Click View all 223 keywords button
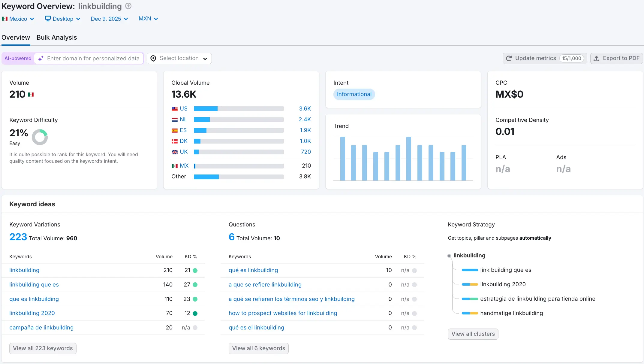The width and height of the screenshot is (644, 364). tap(43, 348)
